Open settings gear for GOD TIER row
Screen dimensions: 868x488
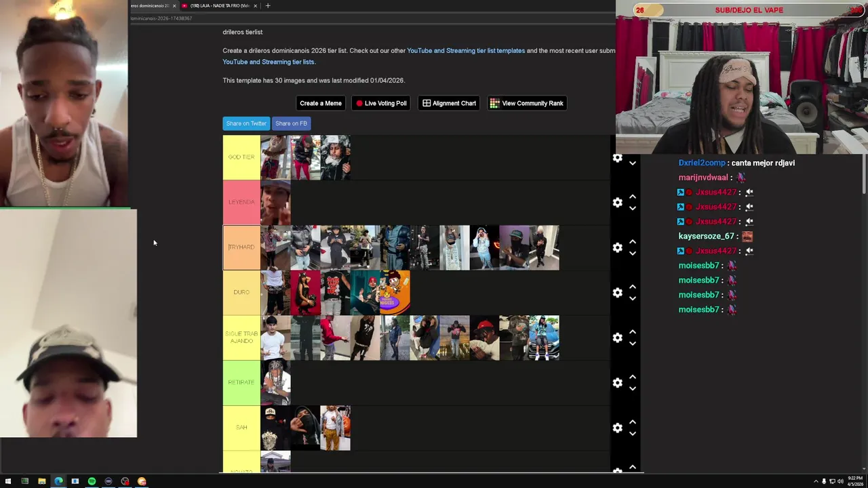617,158
